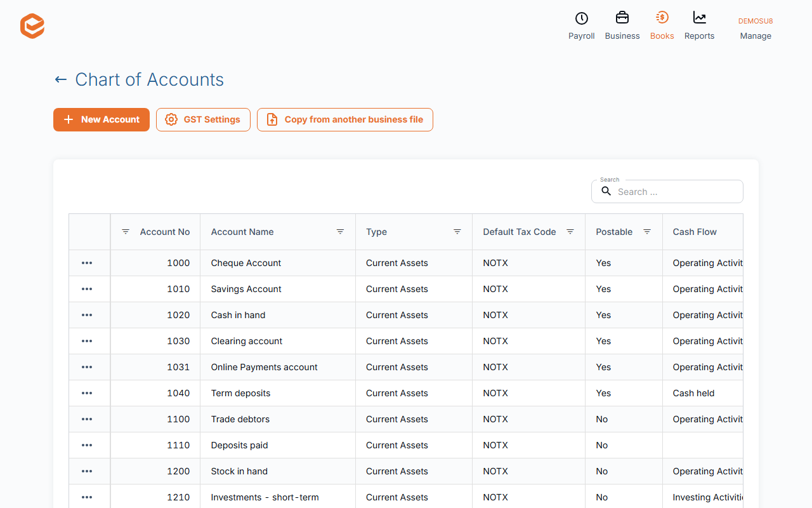Select the Cash in hand name cell
This screenshot has width=812, height=508.
tap(278, 315)
